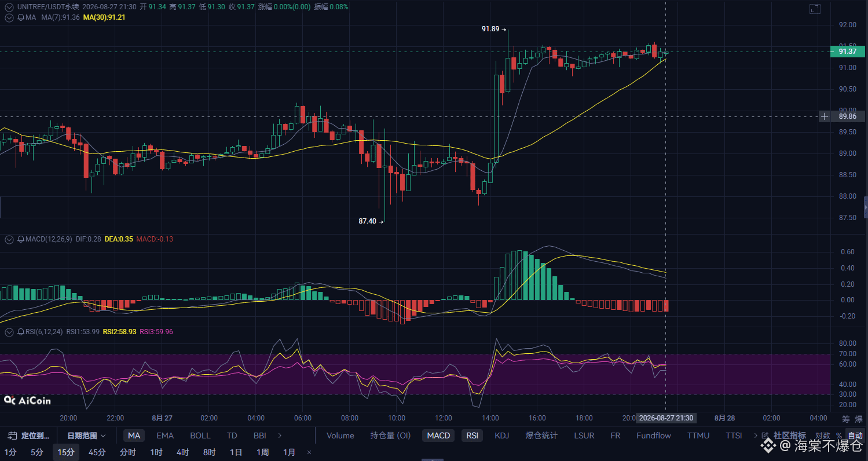
Task: Enable the TTMU indicator
Action: (698, 436)
